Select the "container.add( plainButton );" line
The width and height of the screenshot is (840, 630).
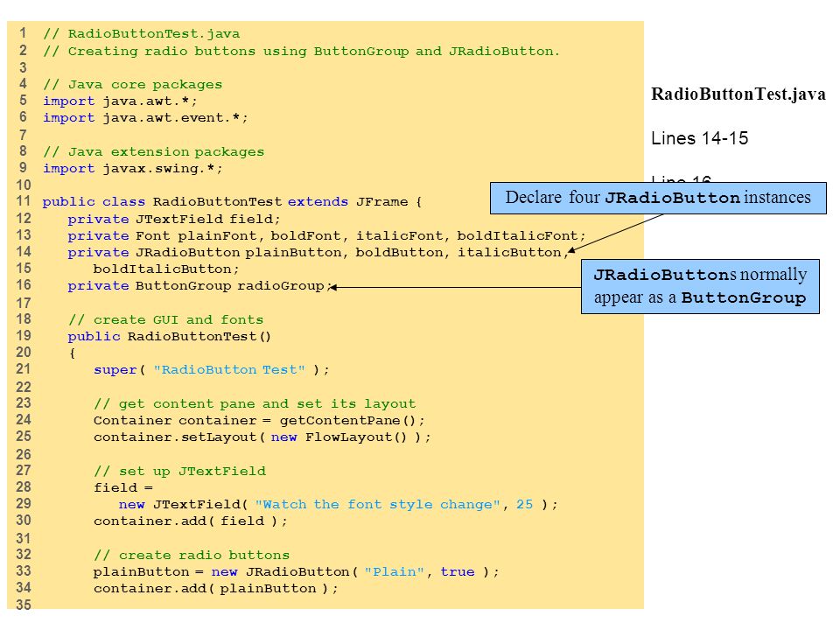(x=216, y=589)
